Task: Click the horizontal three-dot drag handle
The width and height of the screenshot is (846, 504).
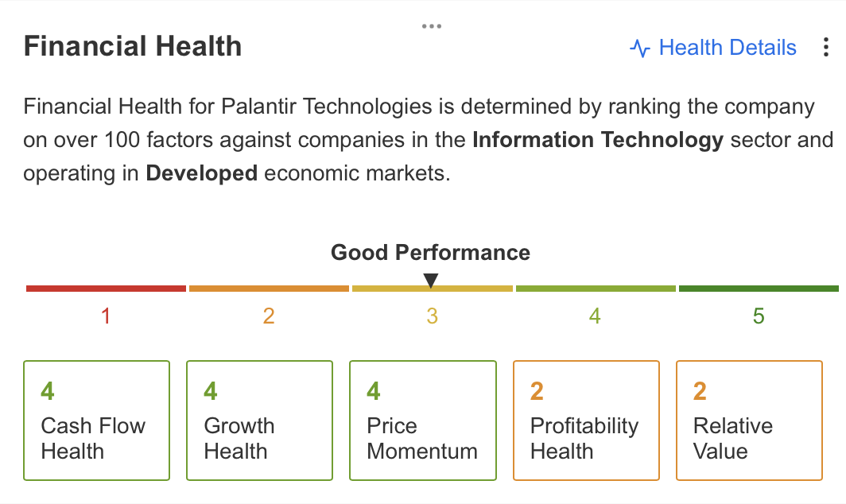Action: coord(432,26)
